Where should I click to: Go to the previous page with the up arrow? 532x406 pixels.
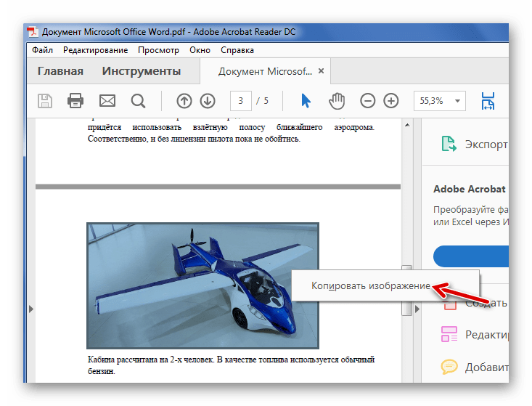[x=184, y=101]
